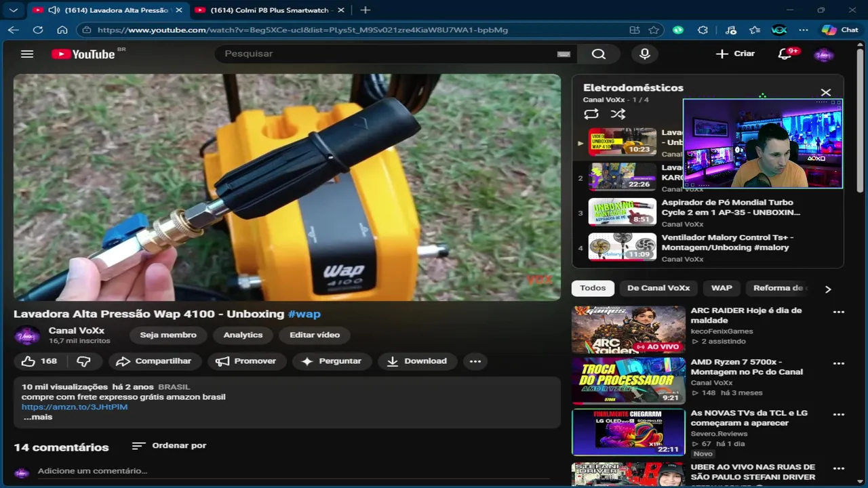Open video Analytics
The height and width of the screenshot is (488, 868).
pos(243,335)
